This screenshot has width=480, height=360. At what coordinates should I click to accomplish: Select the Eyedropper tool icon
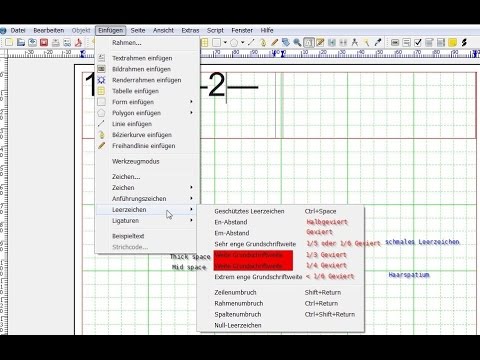coord(378,42)
